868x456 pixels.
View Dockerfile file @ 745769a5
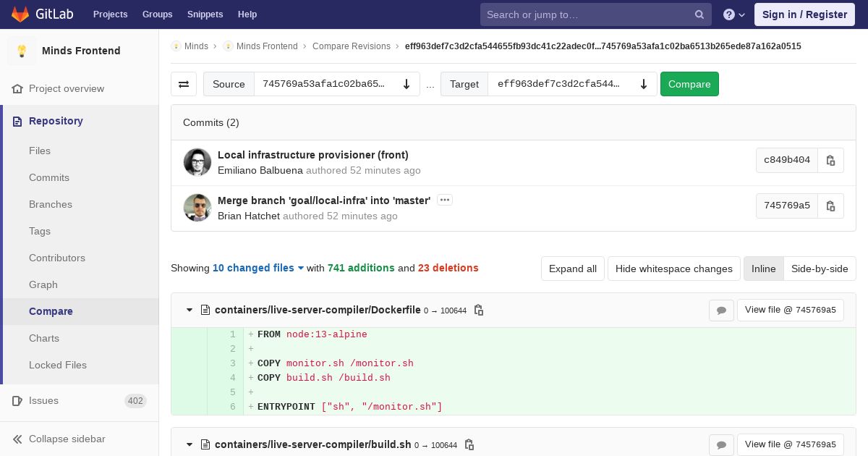[791, 310]
